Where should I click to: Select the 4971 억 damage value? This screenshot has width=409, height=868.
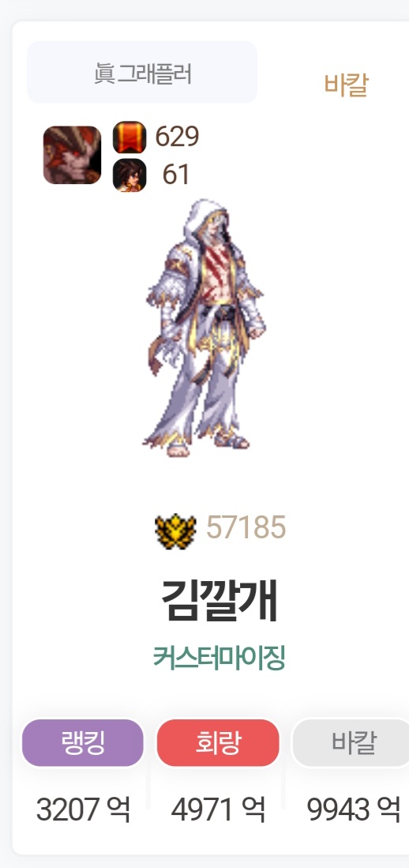[218, 810]
